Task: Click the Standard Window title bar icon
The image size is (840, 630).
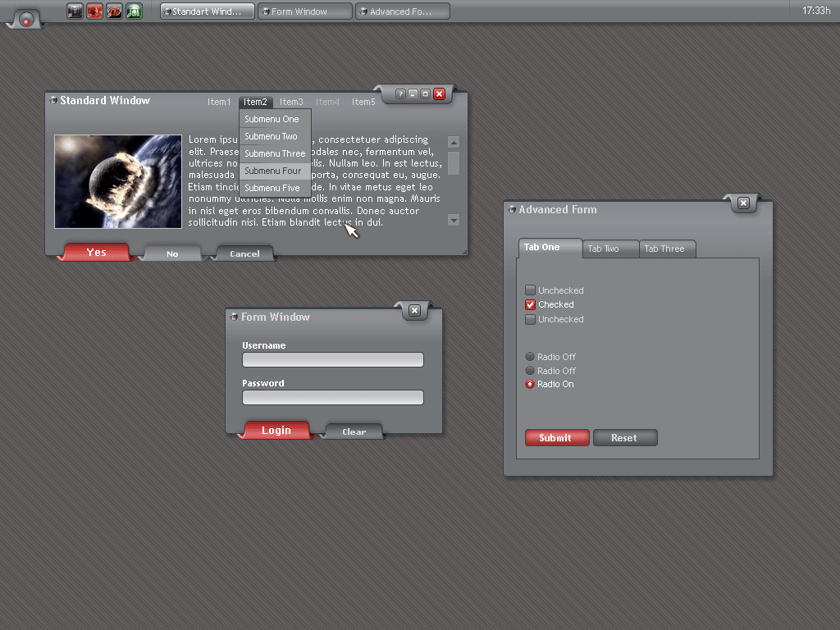Action: pos(53,101)
